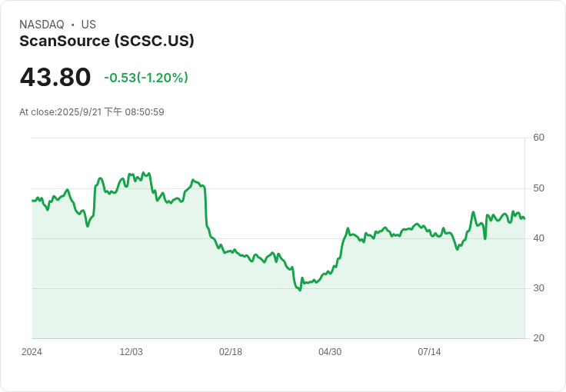Click the rightmost end of the price line
The image size is (566, 392).
pyautogui.click(x=524, y=218)
